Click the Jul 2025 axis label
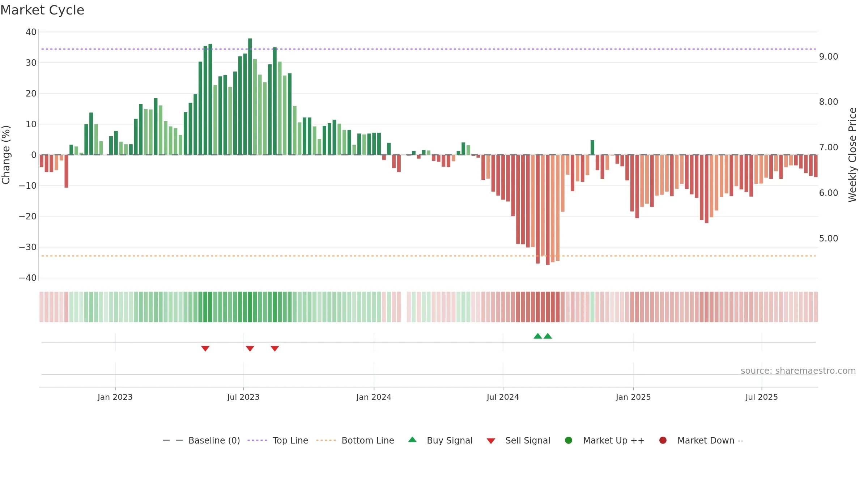 pyautogui.click(x=762, y=397)
